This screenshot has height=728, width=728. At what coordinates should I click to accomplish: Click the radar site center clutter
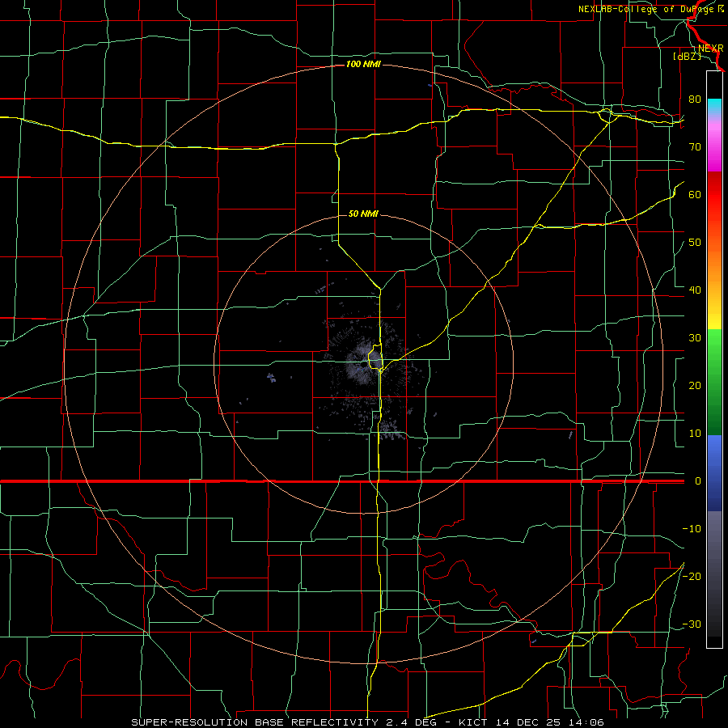(364, 365)
